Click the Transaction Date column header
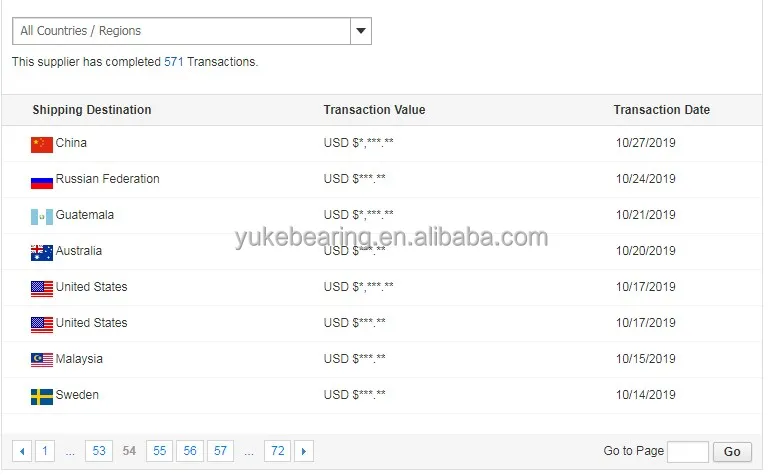This screenshot has height=475, width=781. point(661,110)
